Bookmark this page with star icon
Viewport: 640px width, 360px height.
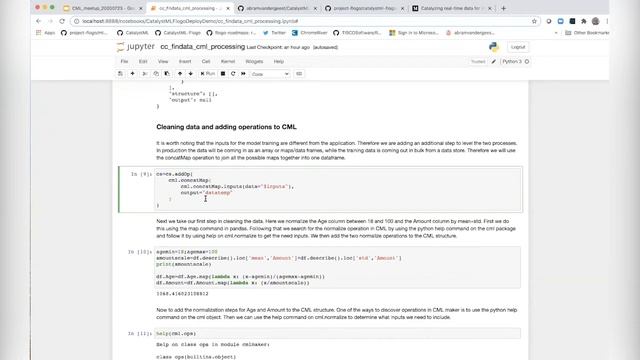click(534, 21)
